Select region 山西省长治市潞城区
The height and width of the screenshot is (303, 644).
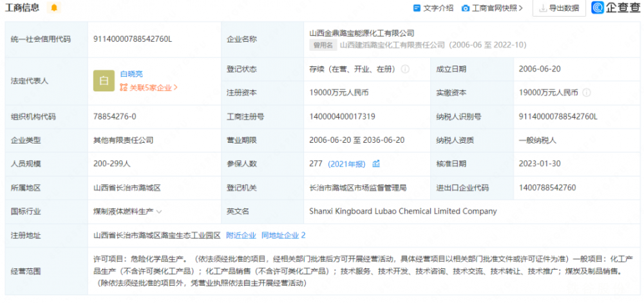click(127, 188)
